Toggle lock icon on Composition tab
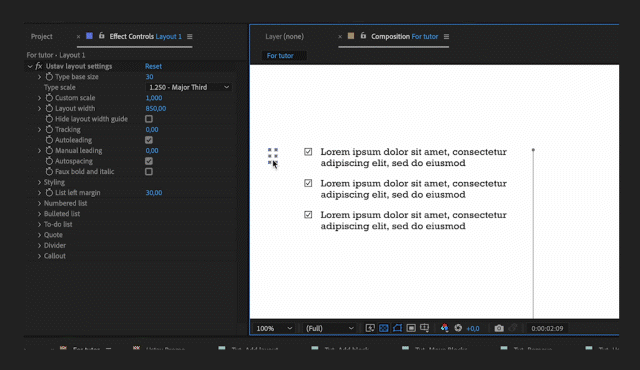The height and width of the screenshot is (370, 640). tap(363, 36)
